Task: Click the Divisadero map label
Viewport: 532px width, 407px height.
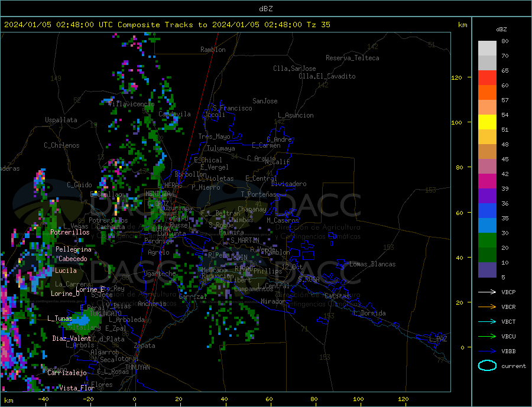Action: (x=288, y=184)
